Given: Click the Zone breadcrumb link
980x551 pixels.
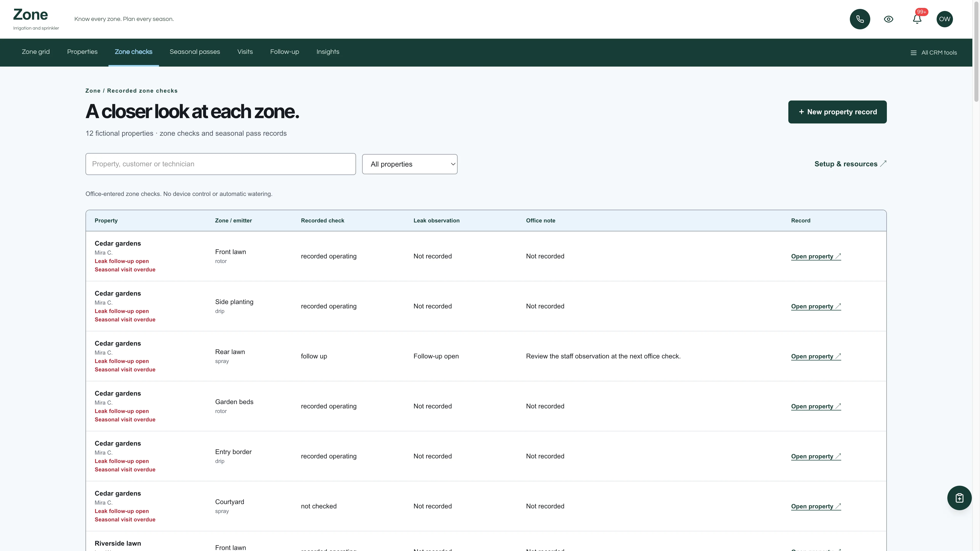Looking at the screenshot, I should 93,91.
